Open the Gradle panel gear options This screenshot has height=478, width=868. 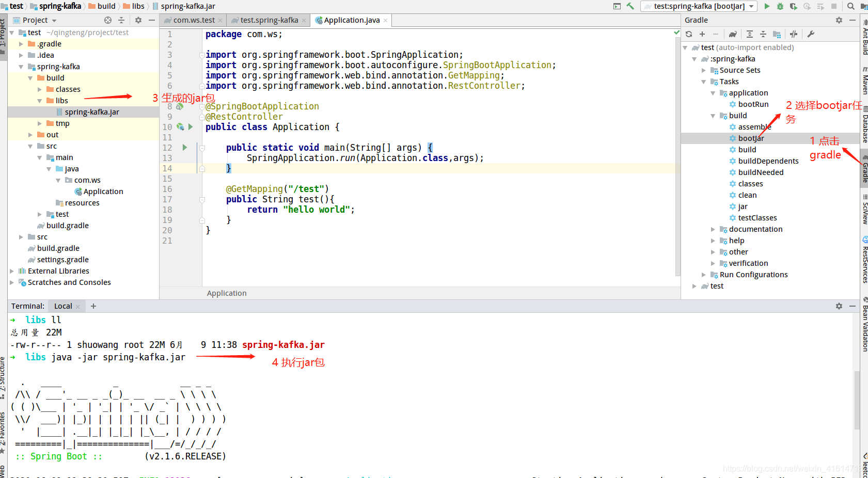(x=839, y=20)
